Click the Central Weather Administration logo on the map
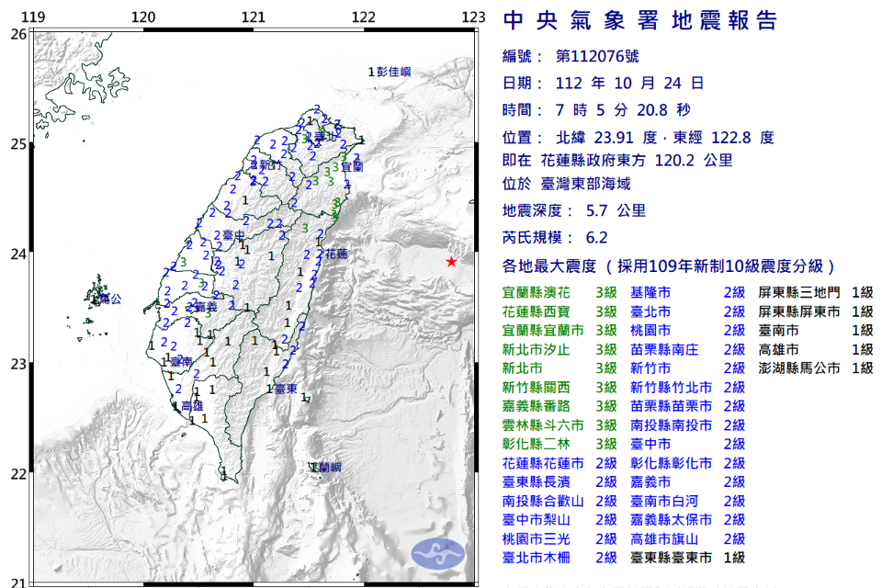 438,554
